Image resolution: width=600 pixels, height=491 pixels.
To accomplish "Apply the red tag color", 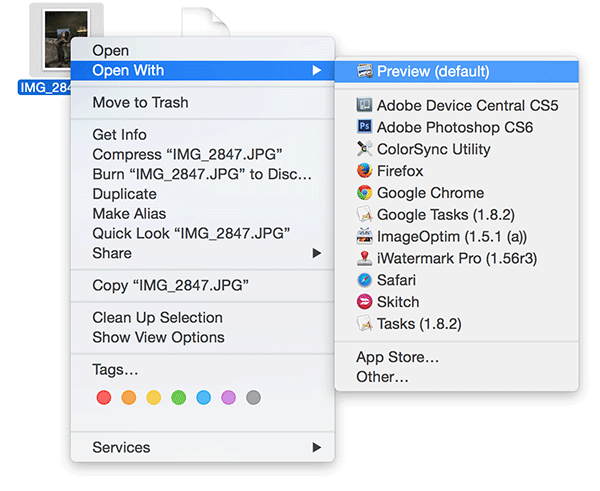I will 104,397.
